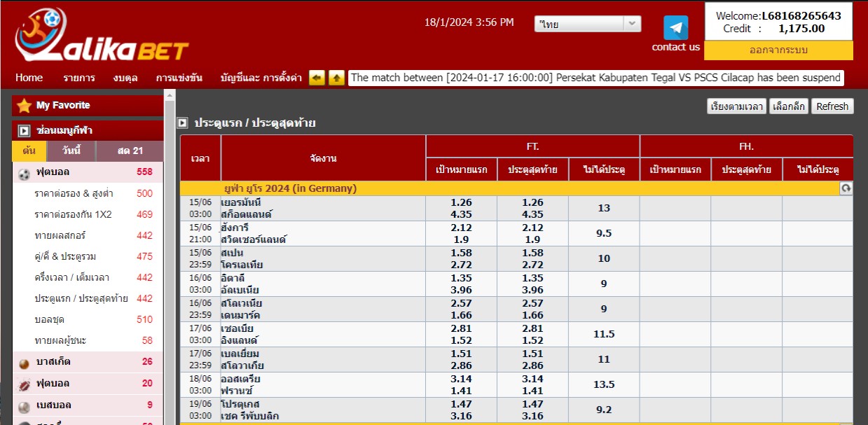Open the ไทย language dropdown
The width and height of the screenshot is (868, 425).
[587, 24]
